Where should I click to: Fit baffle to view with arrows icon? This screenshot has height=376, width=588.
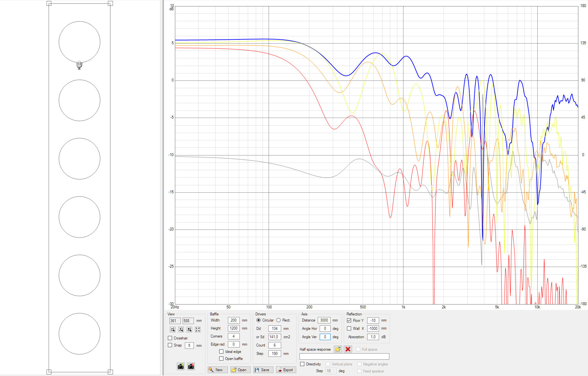[x=198, y=330]
